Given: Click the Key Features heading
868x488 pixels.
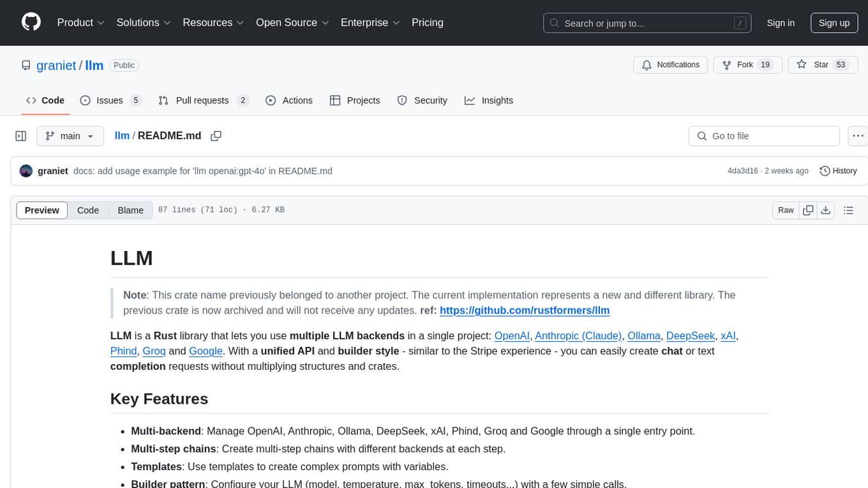Looking at the screenshot, I should pyautogui.click(x=159, y=399).
